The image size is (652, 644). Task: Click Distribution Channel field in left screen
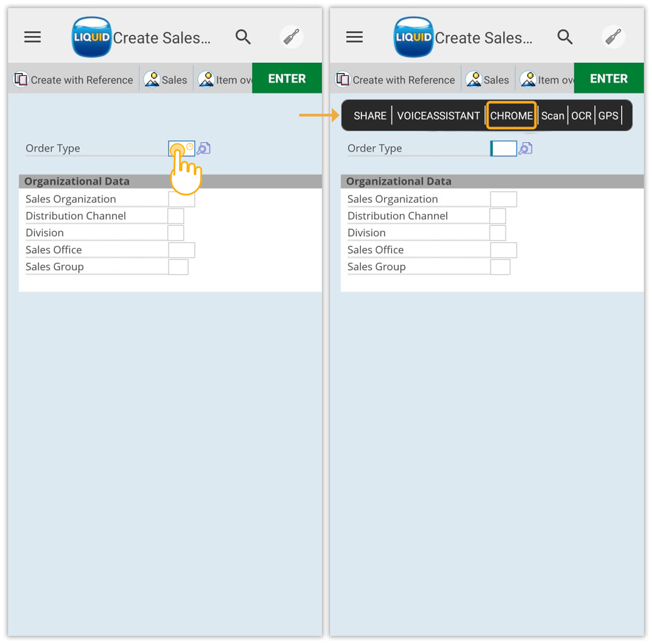point(176,216)
